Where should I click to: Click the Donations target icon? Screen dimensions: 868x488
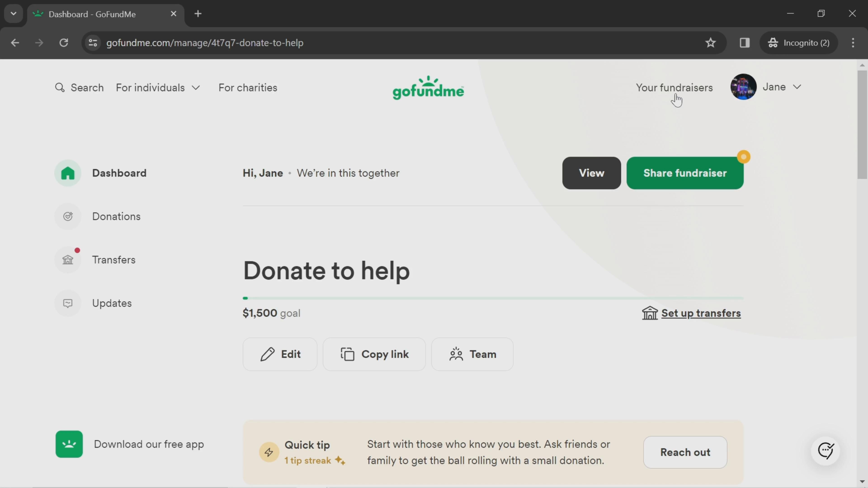pos(68,216)
